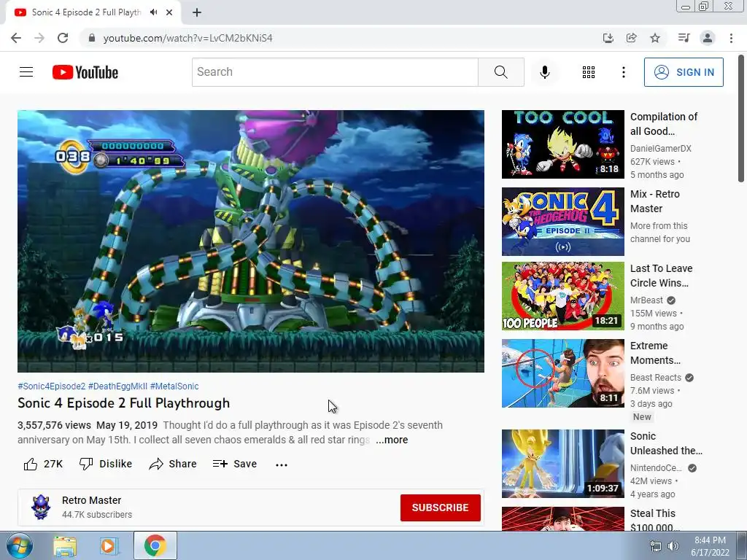Open YouTube settings three-dot menu
Screen dimensions: 747x560
coord(623,72)
